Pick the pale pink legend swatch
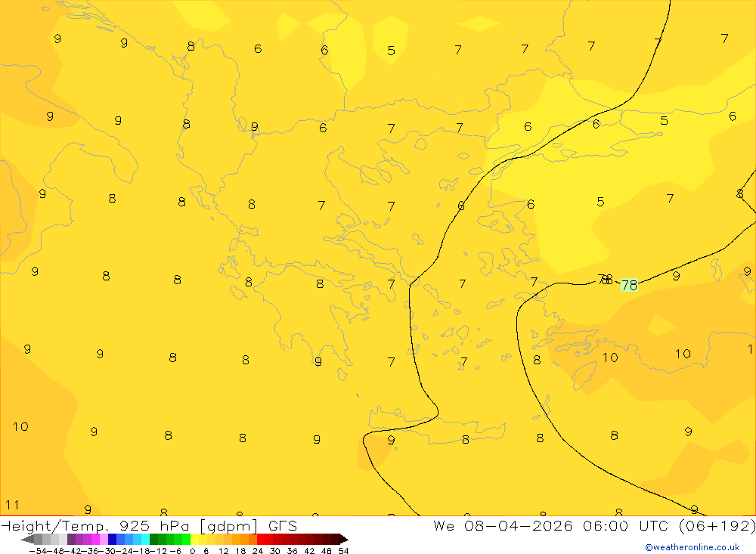This screenshot has width=756, height=554. click(104, 540)
